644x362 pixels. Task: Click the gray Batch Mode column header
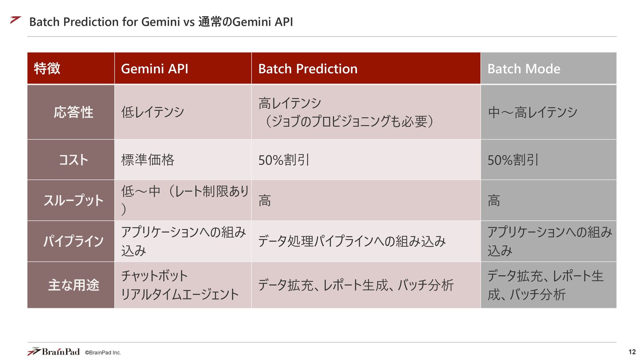click(x=549, y=68)
